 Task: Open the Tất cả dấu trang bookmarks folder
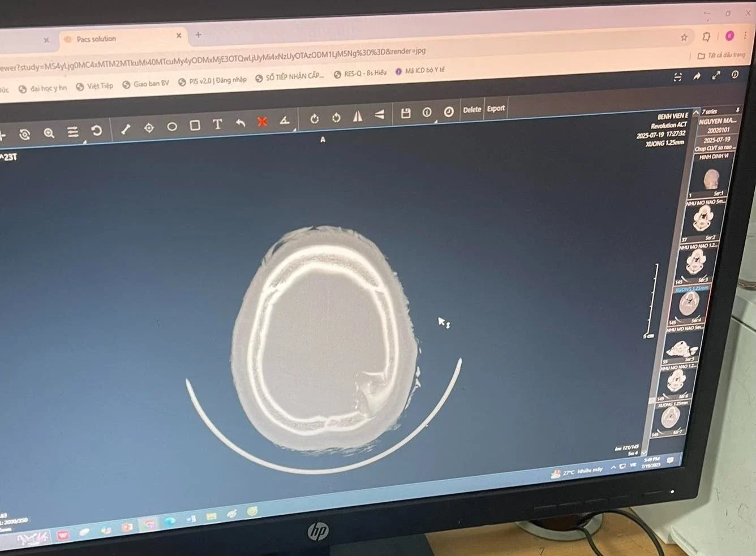721,55
